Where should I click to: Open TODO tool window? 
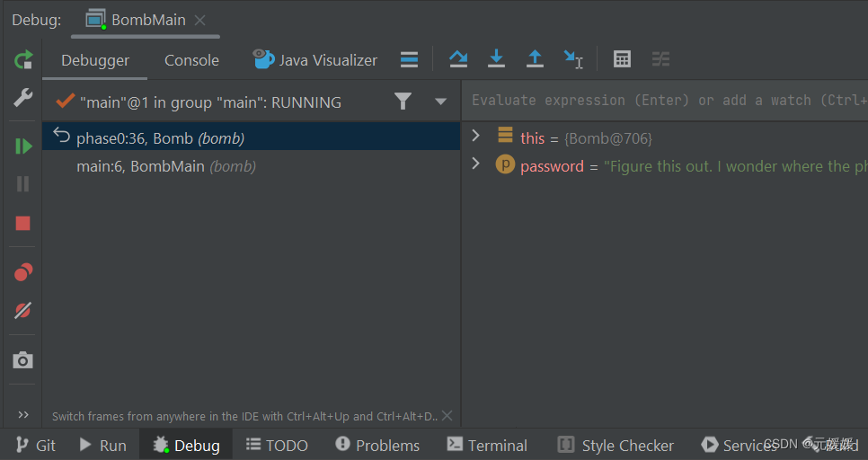pyautogui.click(x=277, y=445)
